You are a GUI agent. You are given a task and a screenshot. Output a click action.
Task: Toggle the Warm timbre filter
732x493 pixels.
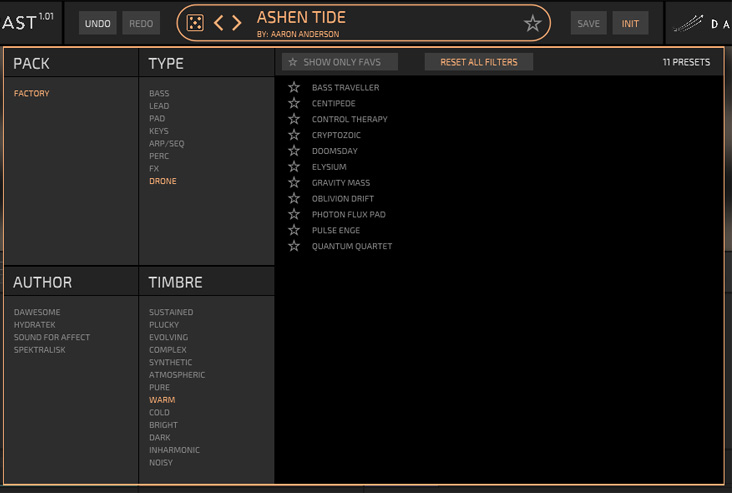[162, 400]
